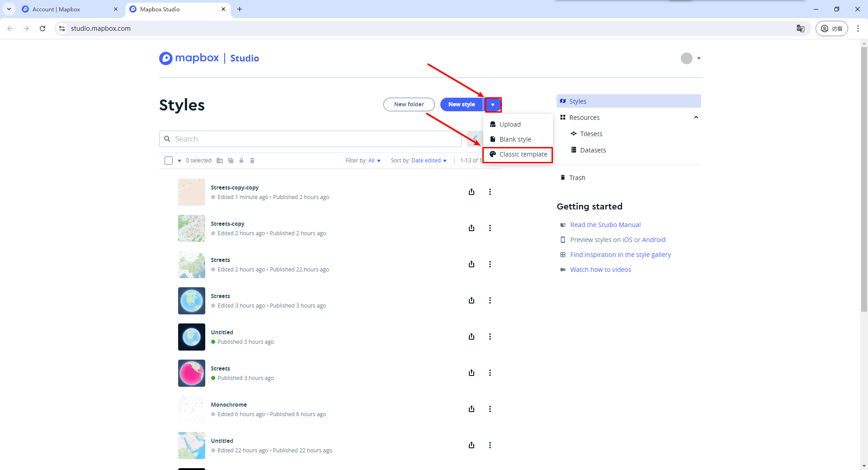Toggle the New style dropdown arrow
Screen dimensions: 868x470
coord(493,104)
